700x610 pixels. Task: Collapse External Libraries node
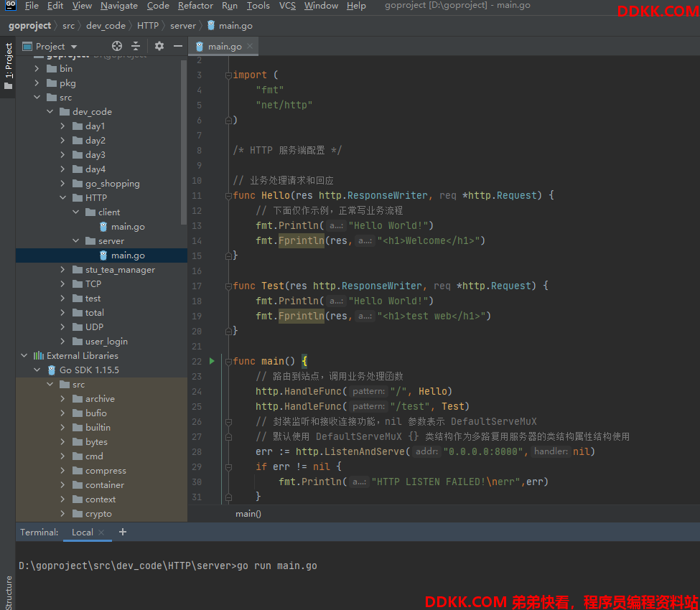coord(24,356)
